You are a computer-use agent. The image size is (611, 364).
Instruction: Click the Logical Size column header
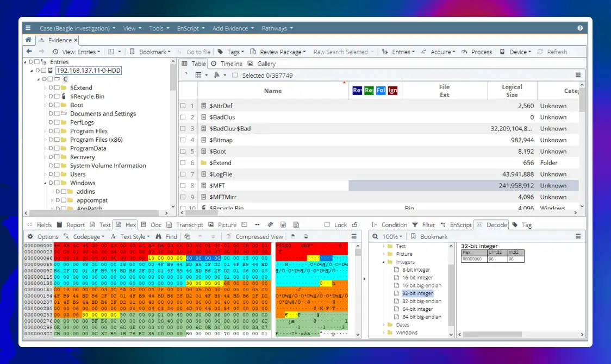coord(512,91)
